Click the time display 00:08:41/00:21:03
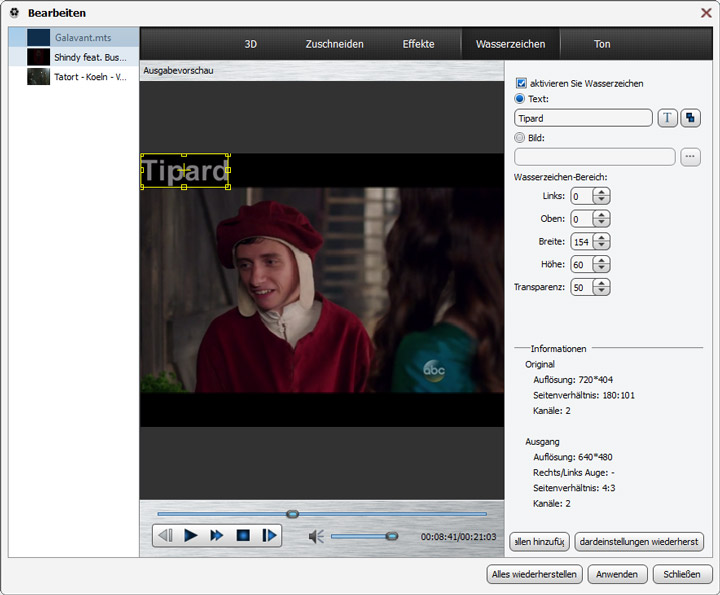Screen dimensions: 720x595 click(x=458, y=537)
